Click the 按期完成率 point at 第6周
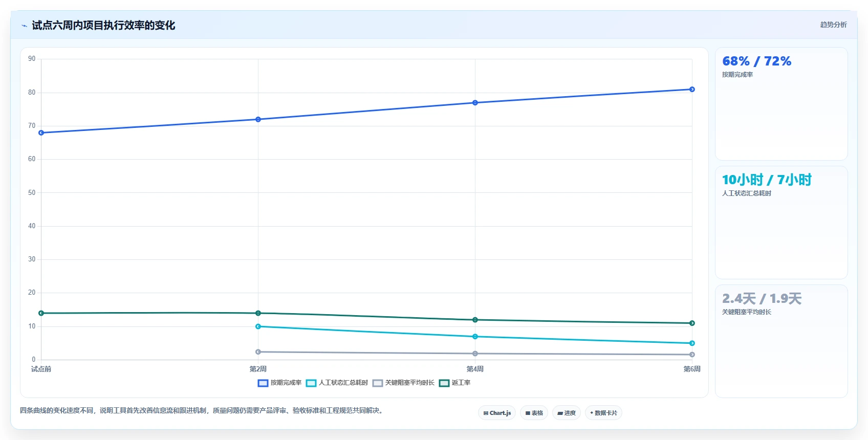This screenshot has height=440, width=868. click(x=692, y=90)
